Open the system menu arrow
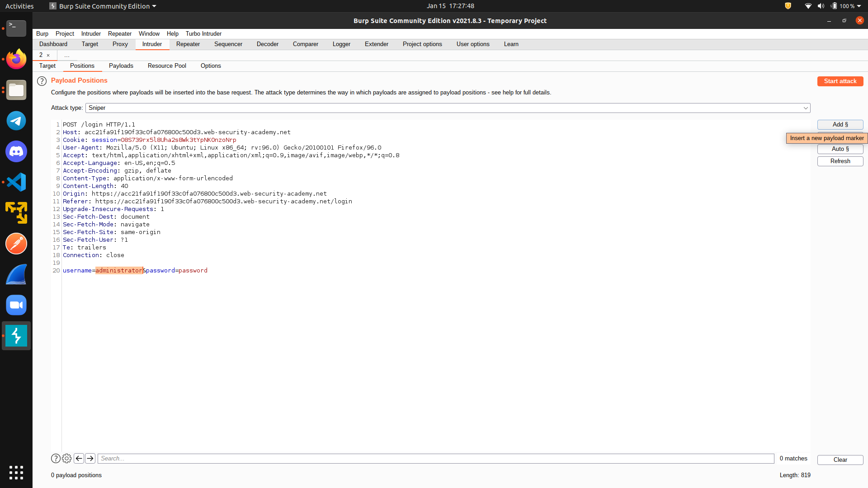Viewport: 868px width, 488px height. pos(859,6)
